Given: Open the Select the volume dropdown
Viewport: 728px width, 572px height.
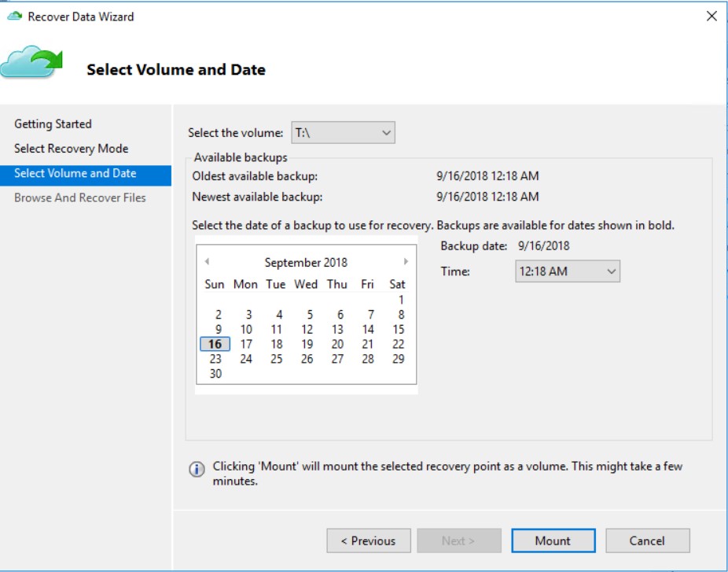Looking at the screenshot, I should pos(343,132).
